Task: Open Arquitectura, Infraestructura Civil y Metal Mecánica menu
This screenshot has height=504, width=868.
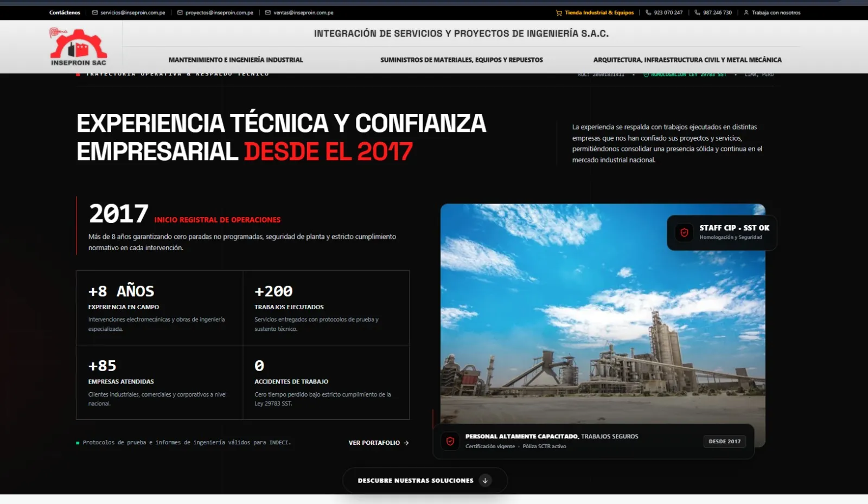Action: 687,60
